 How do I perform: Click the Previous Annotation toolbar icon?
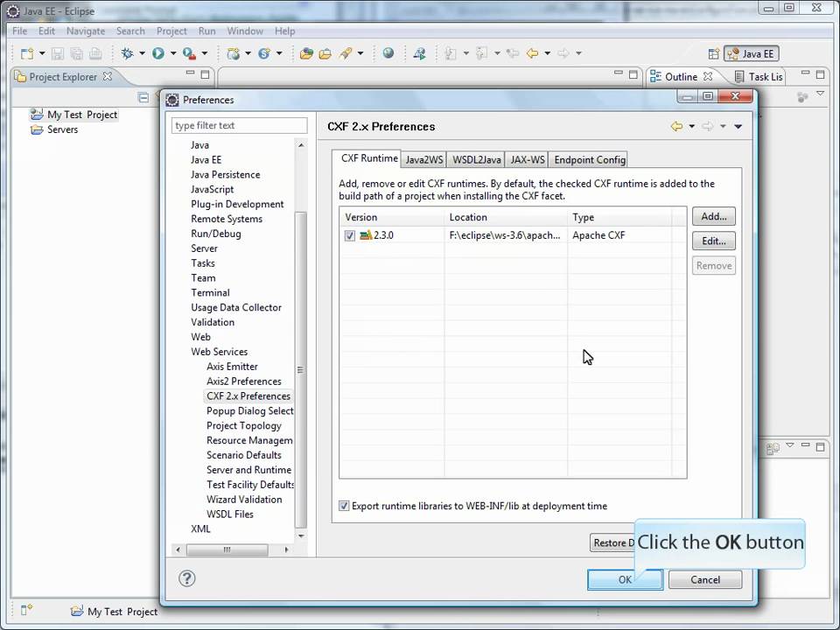[481, 53]
